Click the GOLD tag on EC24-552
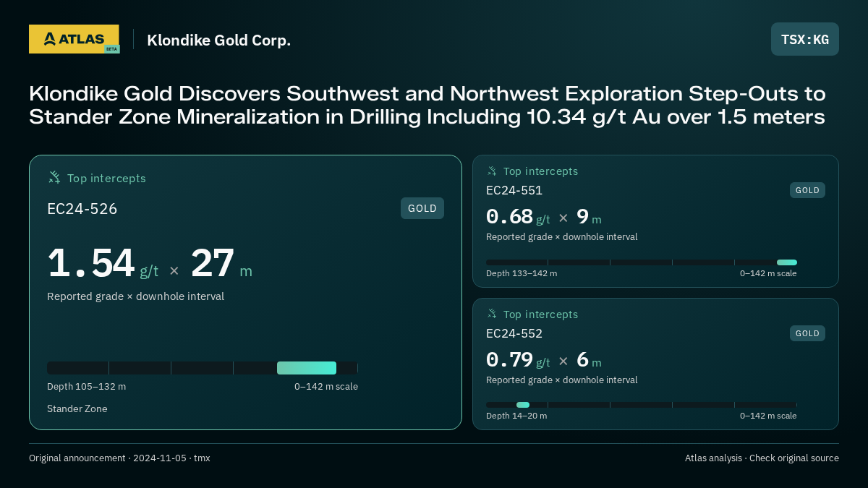The width and height of the screenshot is (868, 488). 807,333
